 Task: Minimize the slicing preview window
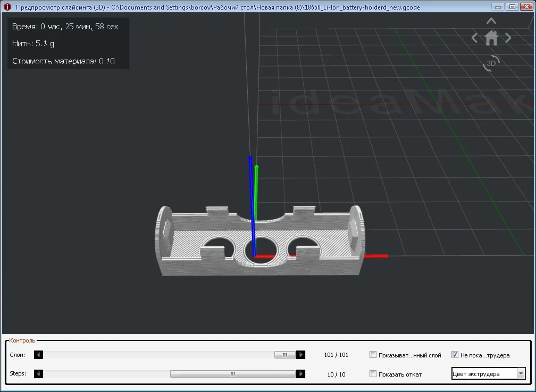[498, 7]
